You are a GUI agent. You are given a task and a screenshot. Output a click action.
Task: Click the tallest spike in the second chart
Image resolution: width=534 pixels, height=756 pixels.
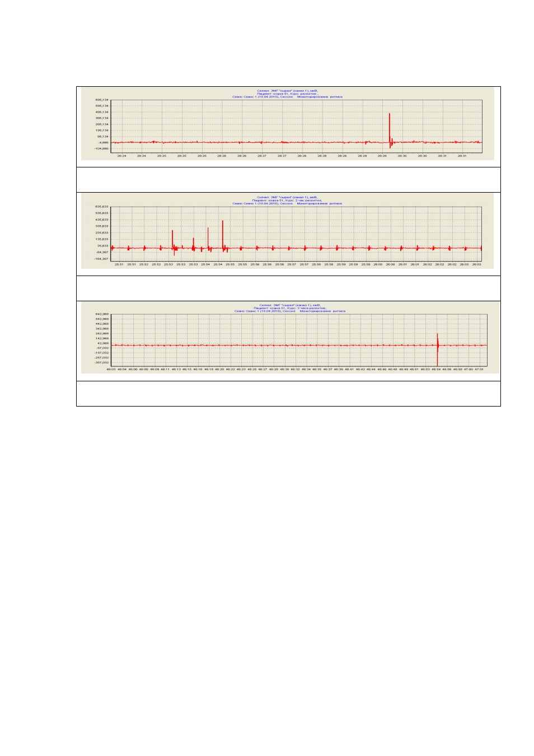tap(223, 235)
